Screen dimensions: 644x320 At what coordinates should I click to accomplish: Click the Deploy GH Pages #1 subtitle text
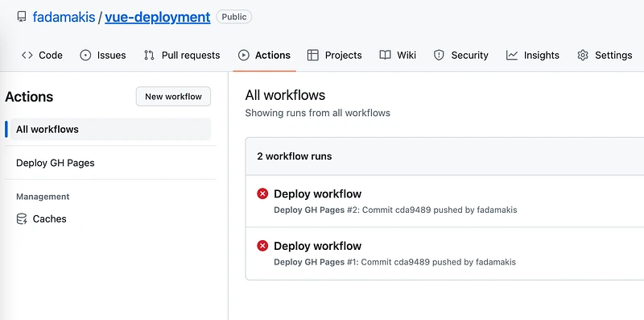(394, 262)
